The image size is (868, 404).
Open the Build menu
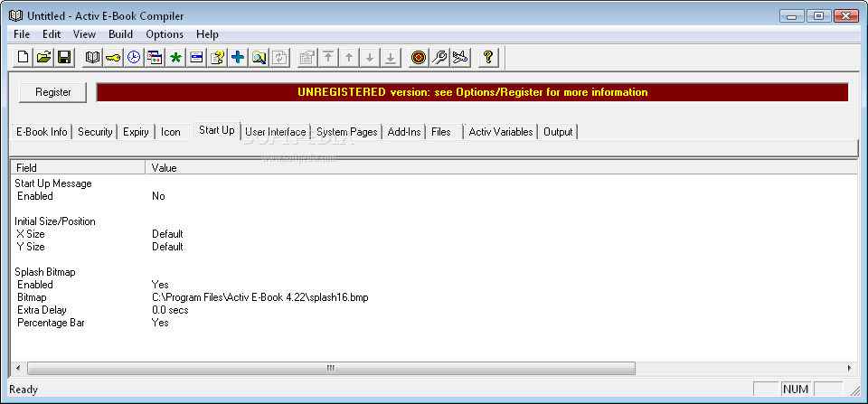(120, 34)
